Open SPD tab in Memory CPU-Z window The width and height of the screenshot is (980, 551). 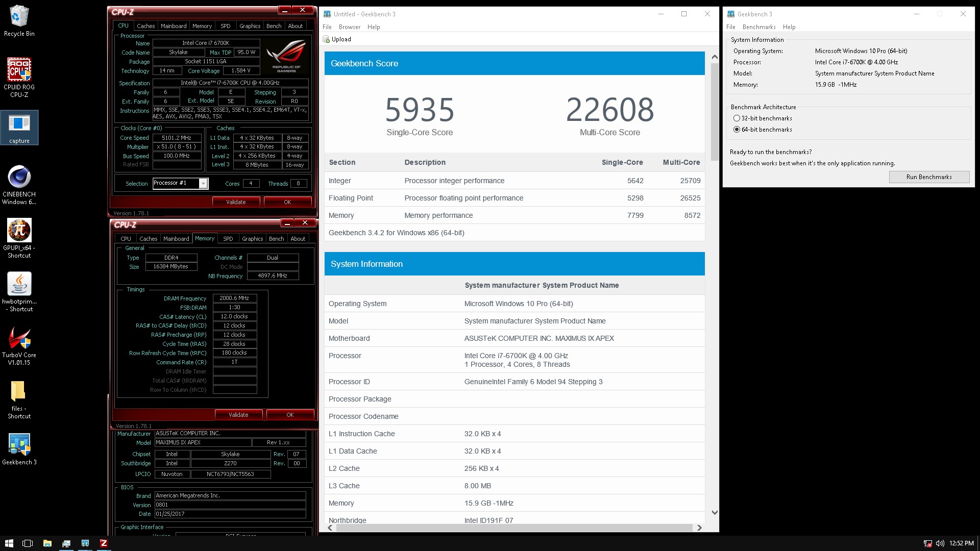pyautogui.click(x=228, y=239)
